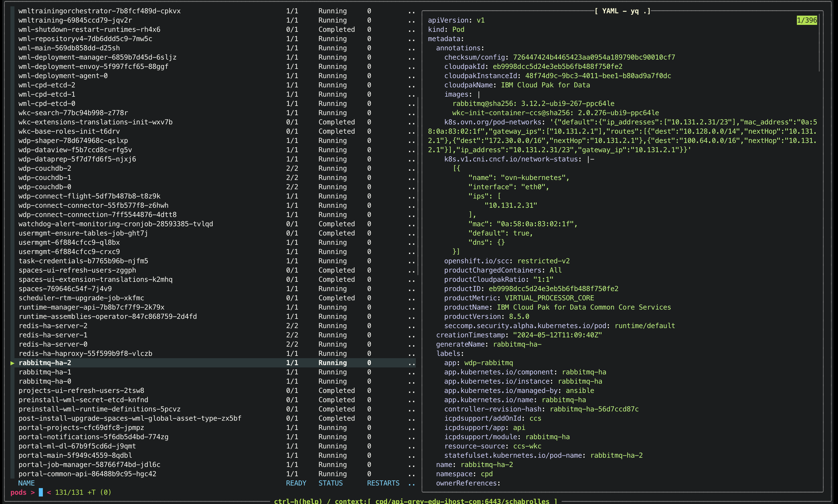Select the redis-ha-haproxy-55f599b9f8-vlczb pod
Viewport: 838px width, 504px height.
(85, 354)
